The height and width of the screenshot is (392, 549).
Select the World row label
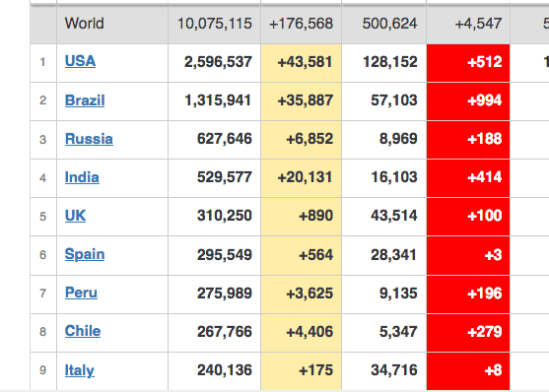[x=85, y=24]
